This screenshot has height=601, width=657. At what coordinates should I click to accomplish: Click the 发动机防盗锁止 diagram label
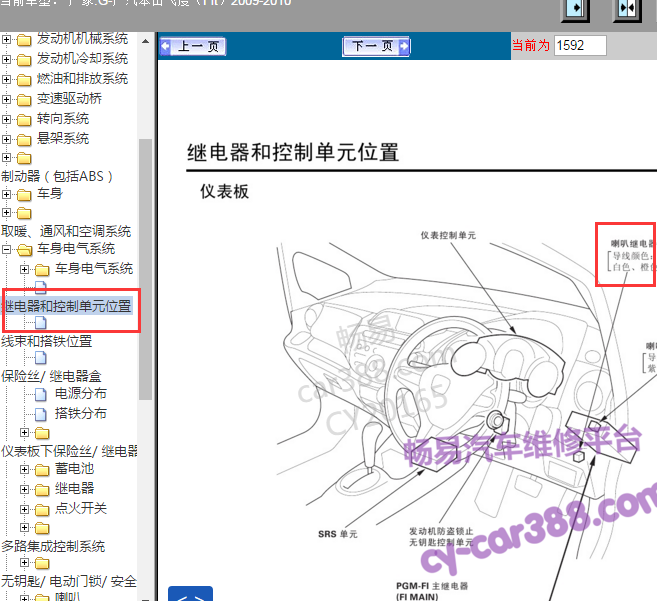(441, 531)
